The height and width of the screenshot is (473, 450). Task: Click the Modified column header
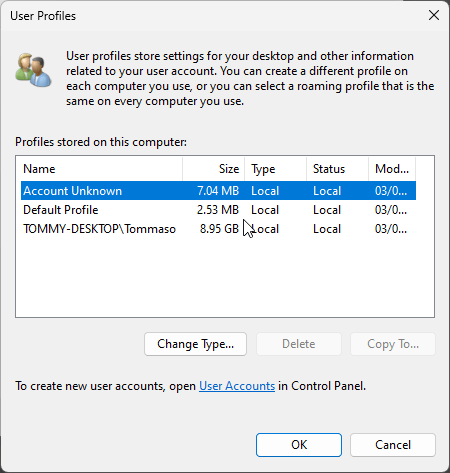click(392, 169)
